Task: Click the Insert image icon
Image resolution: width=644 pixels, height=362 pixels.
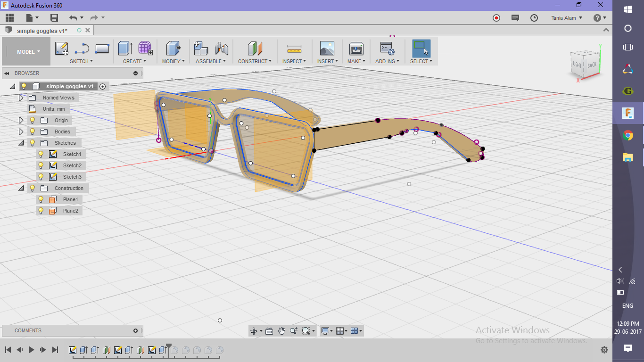Action: (x=327, y=48)
